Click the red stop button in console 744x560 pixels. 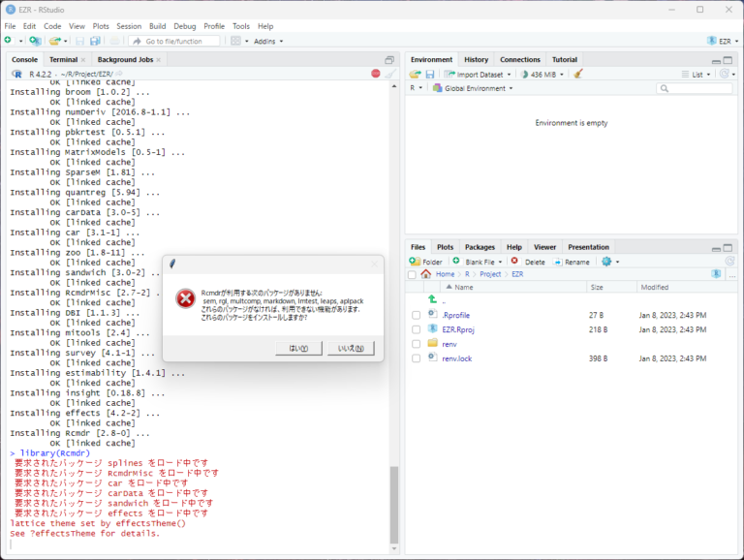coord(376,74)
